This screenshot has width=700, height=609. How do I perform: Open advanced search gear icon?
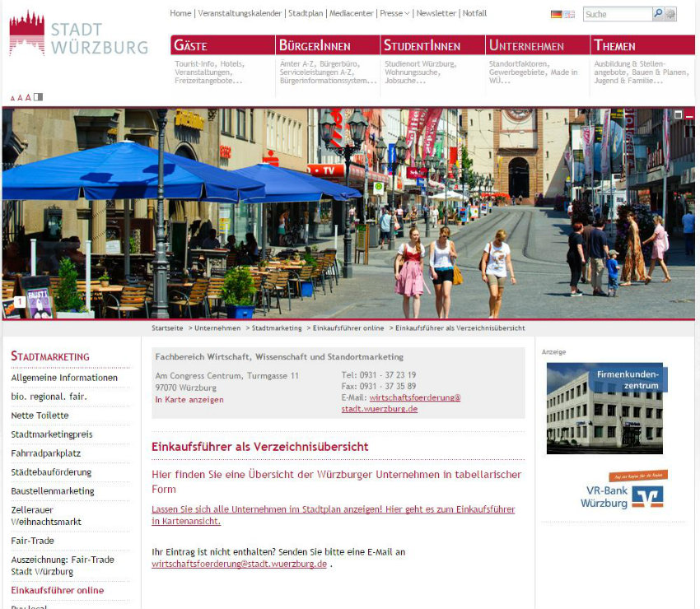coord(670,14)
